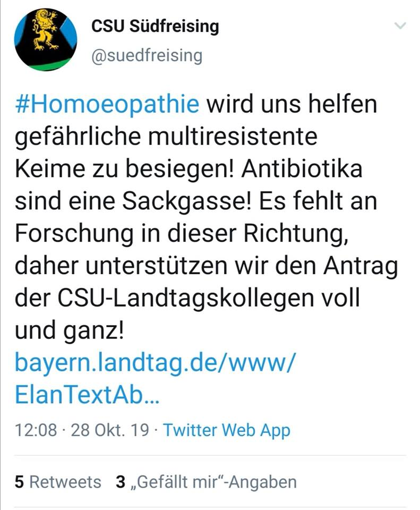Open the #Homoeopathie hashtag
Screen dimensions: 420x510
coord(107,104)
